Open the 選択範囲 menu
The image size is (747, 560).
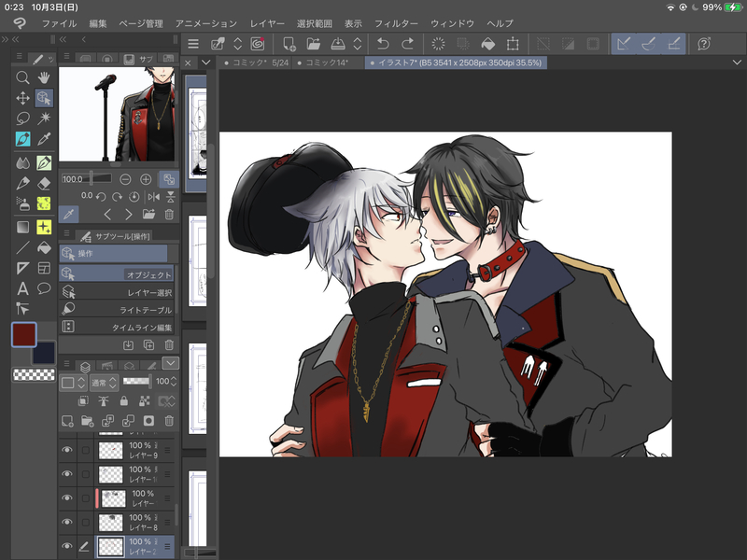315,23
